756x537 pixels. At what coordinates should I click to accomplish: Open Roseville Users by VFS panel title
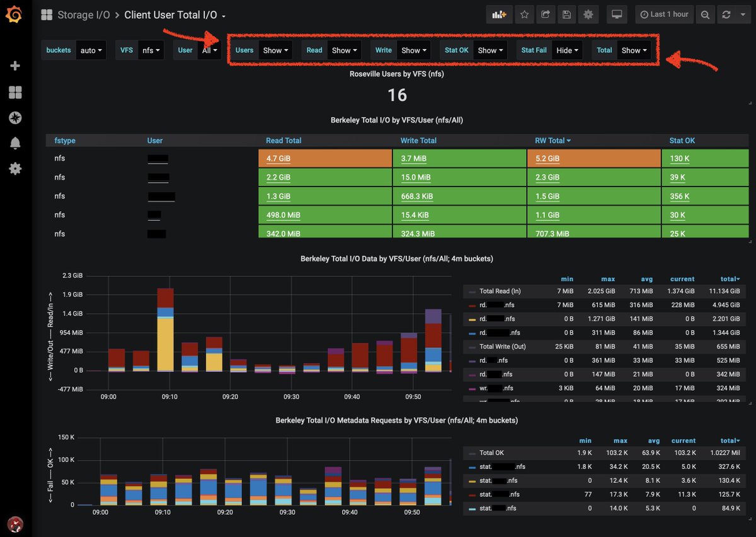tap(397, 74)
